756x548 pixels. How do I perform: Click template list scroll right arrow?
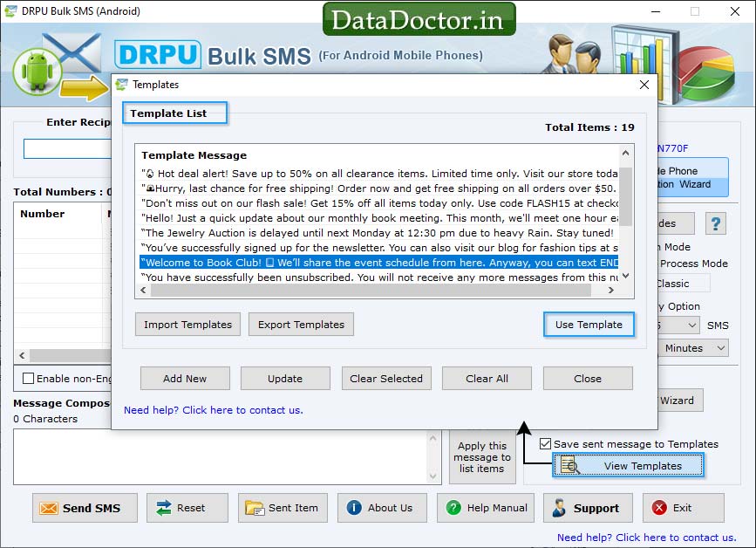click(x=611, y=290)
